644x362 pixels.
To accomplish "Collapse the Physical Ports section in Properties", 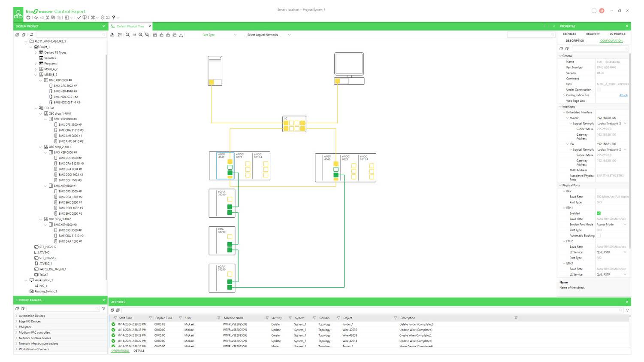I will [x=560, y=185].
